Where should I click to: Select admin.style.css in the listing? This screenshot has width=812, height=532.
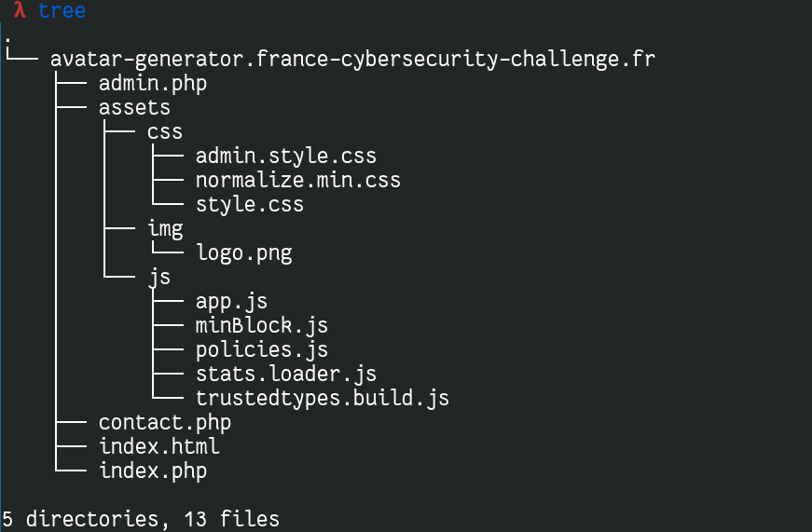(x=286, y=156)
